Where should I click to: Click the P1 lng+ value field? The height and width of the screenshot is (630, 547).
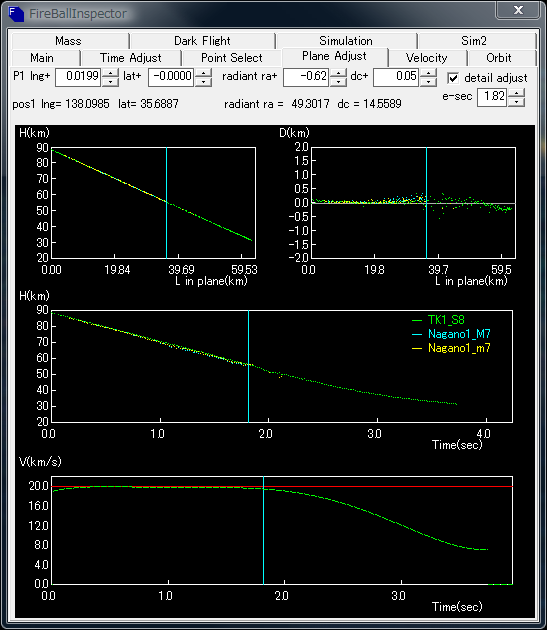click(x=78, y=77)
